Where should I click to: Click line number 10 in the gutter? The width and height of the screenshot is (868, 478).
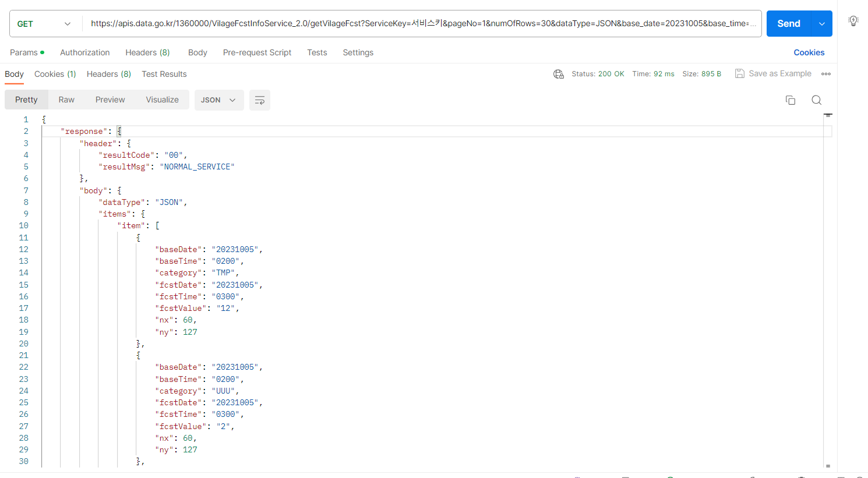pos(23,225)
